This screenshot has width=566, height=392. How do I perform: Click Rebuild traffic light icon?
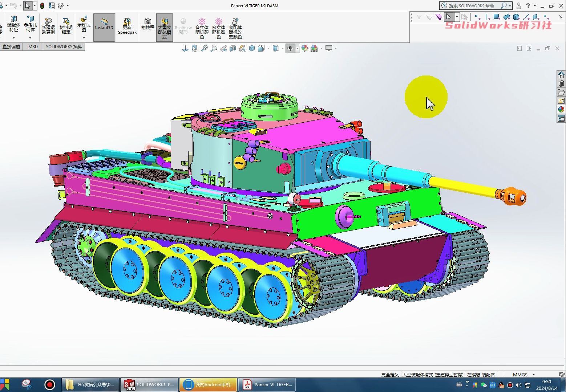click(x=42, y=6)
